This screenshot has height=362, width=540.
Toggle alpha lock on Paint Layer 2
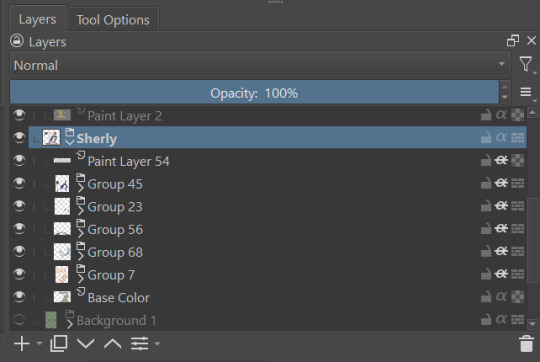click(x=518, y=115)
